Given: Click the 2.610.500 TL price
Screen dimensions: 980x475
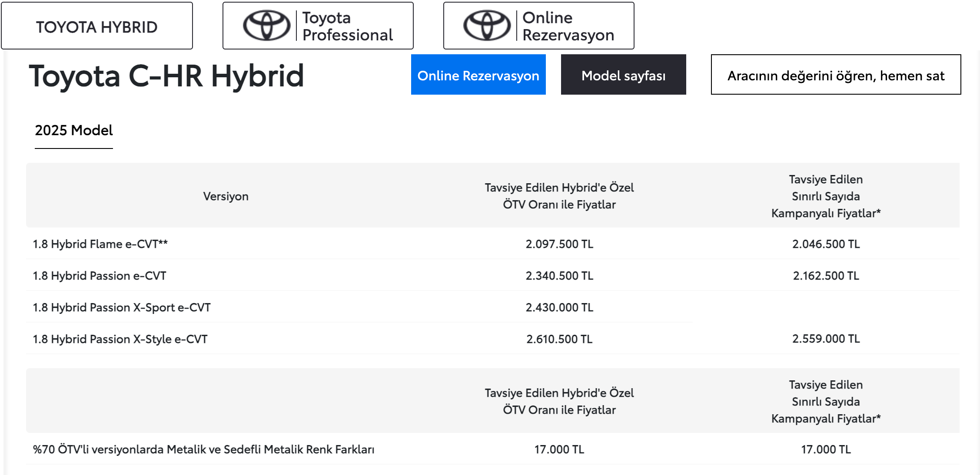Looking at the screenshot, I should click(559, 339).
